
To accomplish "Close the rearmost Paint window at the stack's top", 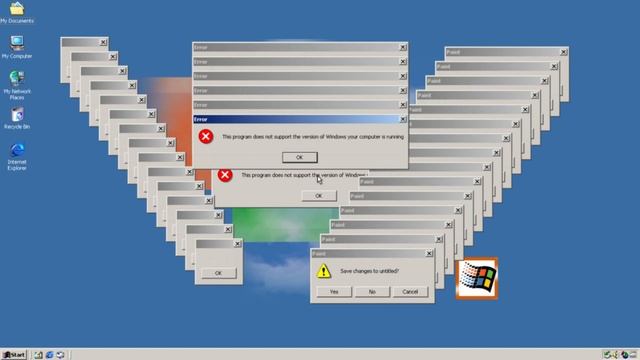I will 563,52.
